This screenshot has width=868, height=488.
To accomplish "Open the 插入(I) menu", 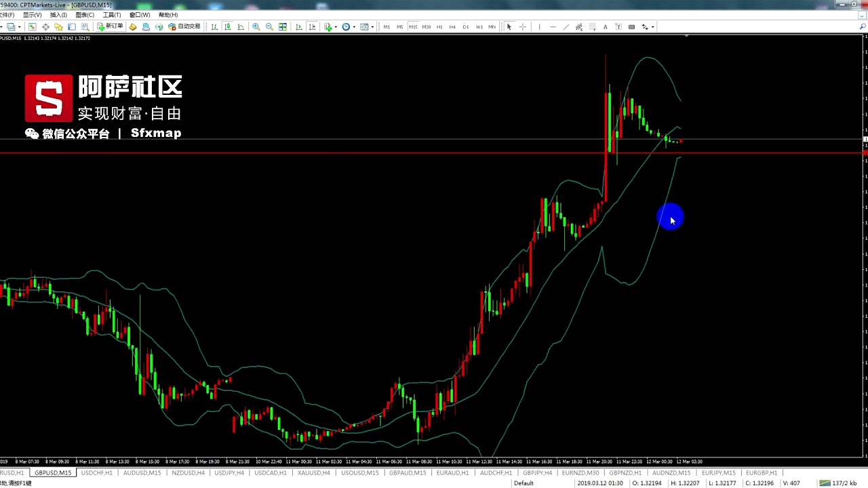I will [58, 15].
